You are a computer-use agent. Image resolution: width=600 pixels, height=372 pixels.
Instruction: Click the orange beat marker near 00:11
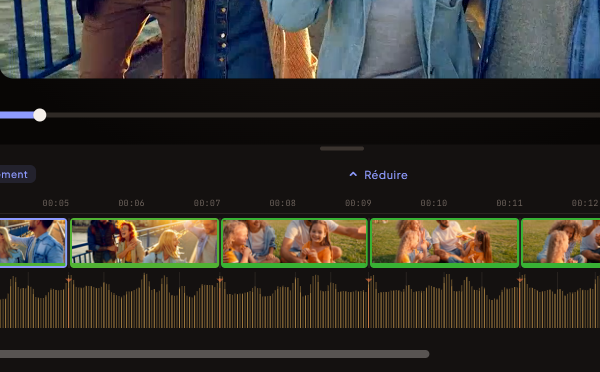[x=520, y=280]
